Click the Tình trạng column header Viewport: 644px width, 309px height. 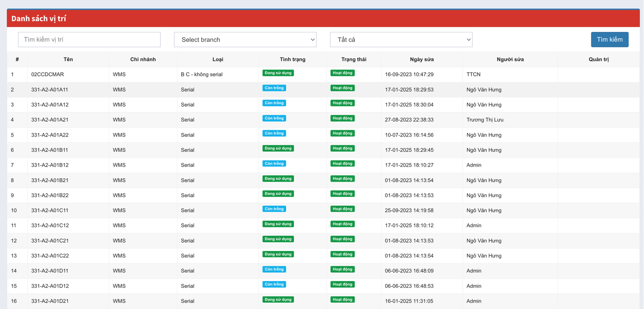293,59
